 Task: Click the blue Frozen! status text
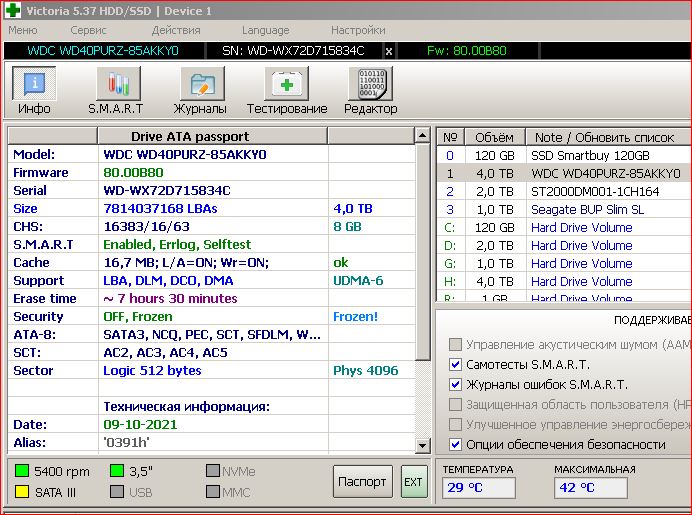(x=355, y=316)
